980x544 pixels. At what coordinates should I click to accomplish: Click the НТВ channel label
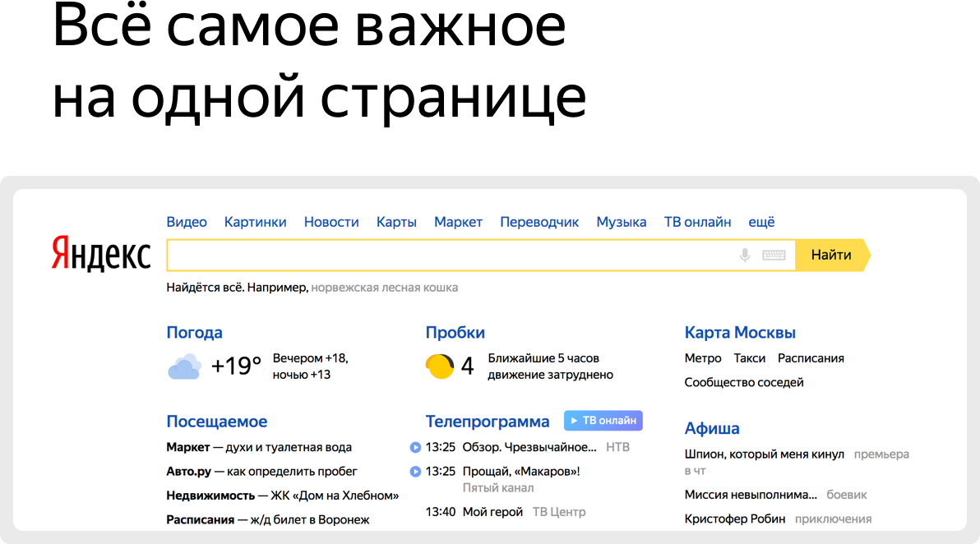[617, 447]
